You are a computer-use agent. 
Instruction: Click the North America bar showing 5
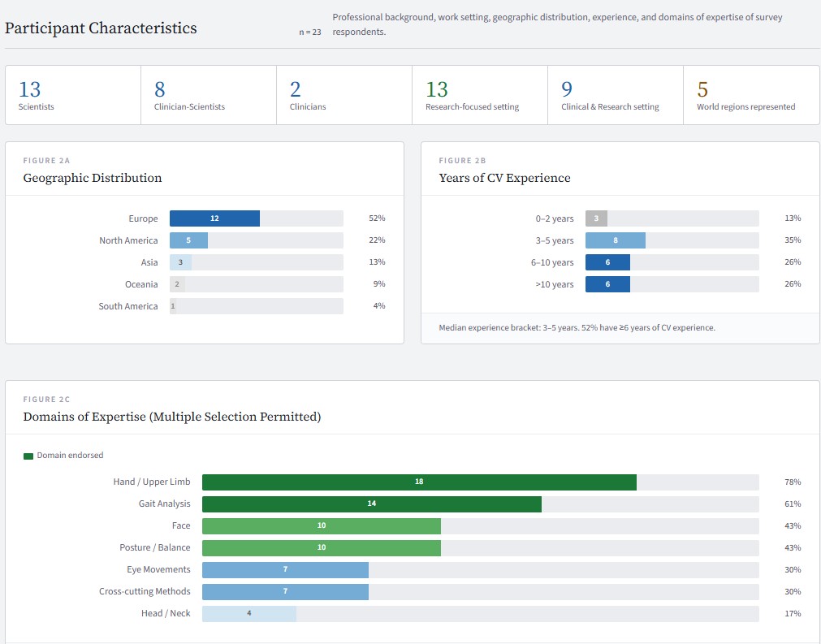pos(188,240)
